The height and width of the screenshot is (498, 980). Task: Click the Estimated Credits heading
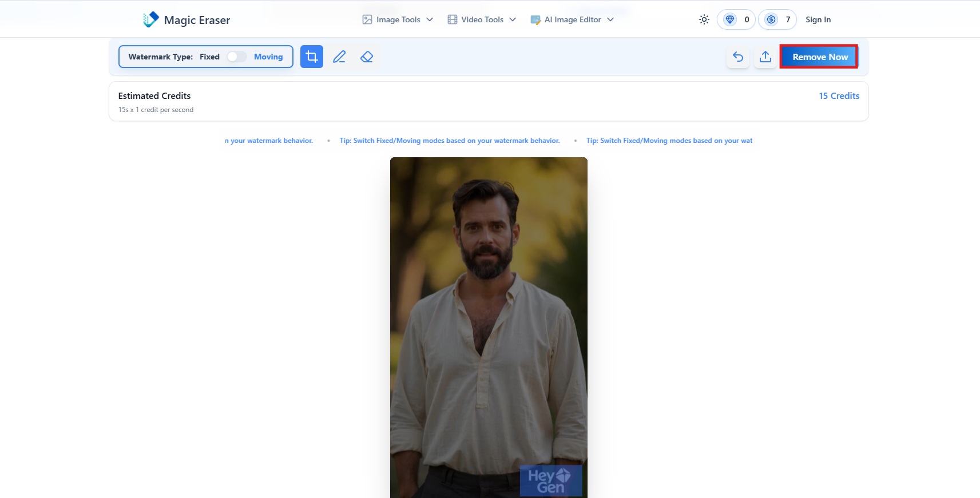[154, 95]
